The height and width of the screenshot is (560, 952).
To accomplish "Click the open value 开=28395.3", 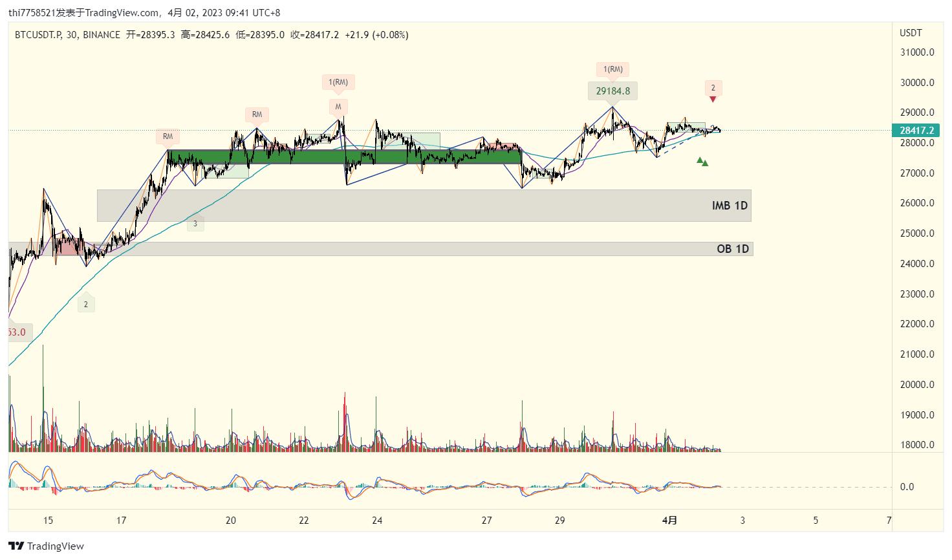I will [x=150, y=35].
